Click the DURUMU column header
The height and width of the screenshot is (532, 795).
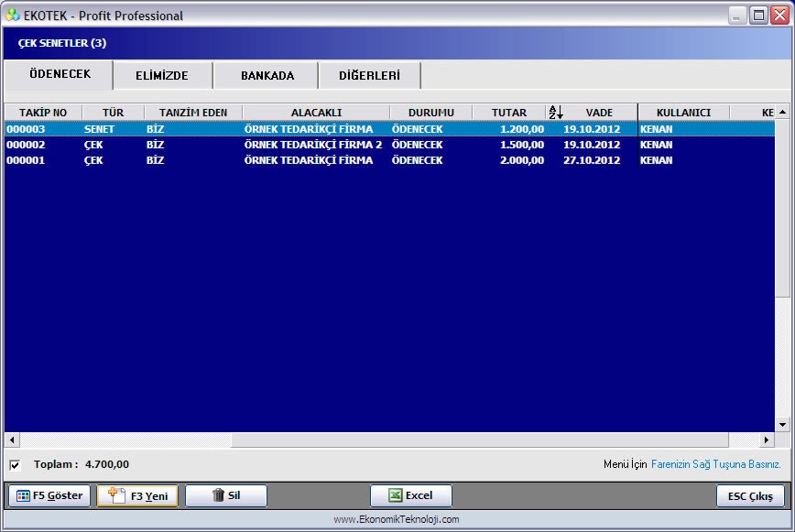point(431,113)
